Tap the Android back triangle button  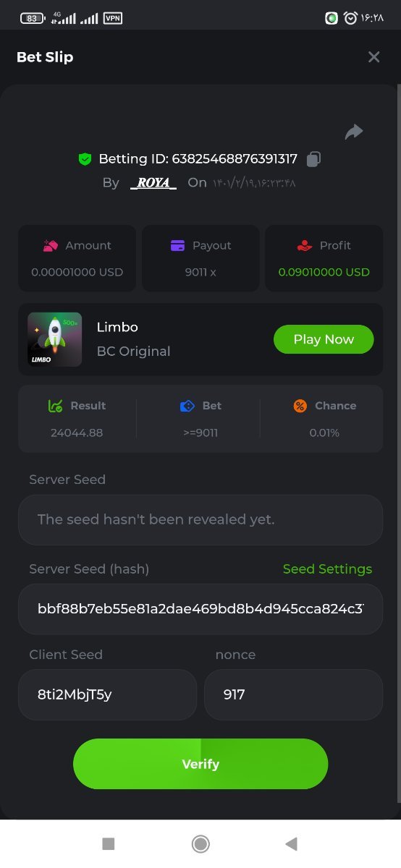pos(291,843)
